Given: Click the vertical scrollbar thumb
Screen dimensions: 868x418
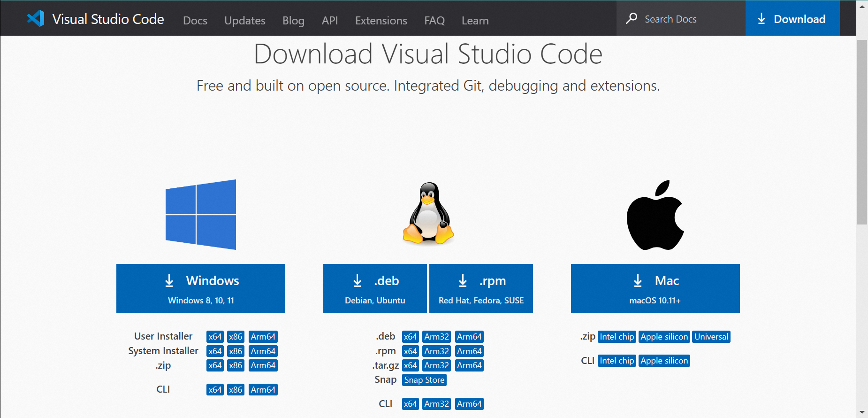Looking at the screenshot, I should 862,132.
